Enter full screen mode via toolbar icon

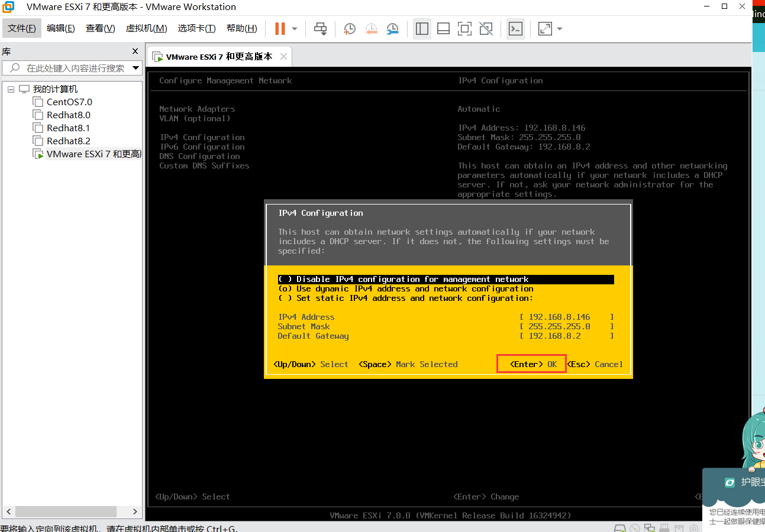(x=465, y=28)
